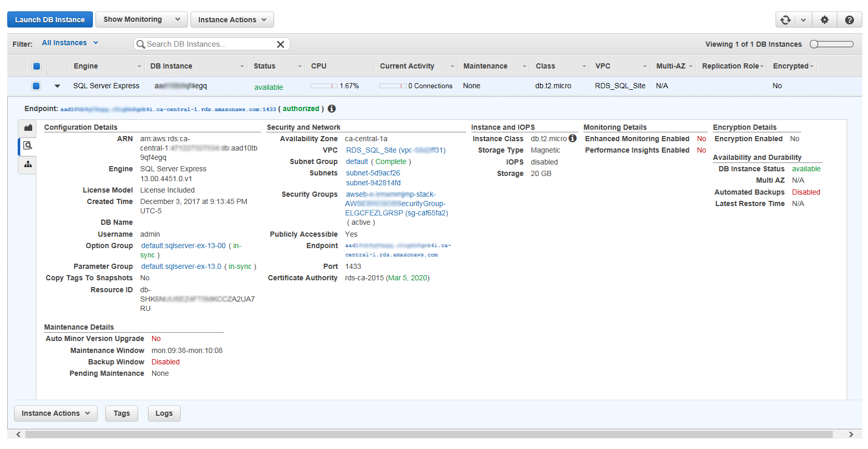This screenshot has height=449, width=868.
Task: Click the 'db.t2.micro' class table cell
Action: click(553, 86)
